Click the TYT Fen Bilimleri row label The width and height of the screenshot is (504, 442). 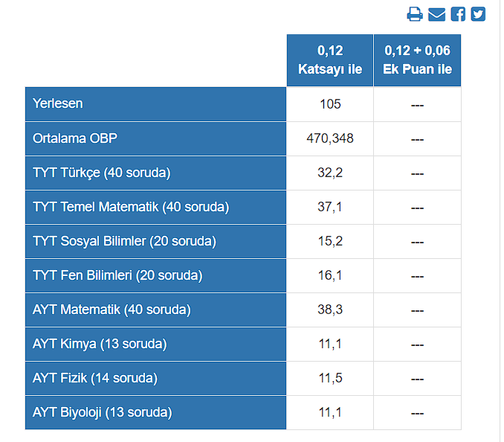tap(117, 275)
